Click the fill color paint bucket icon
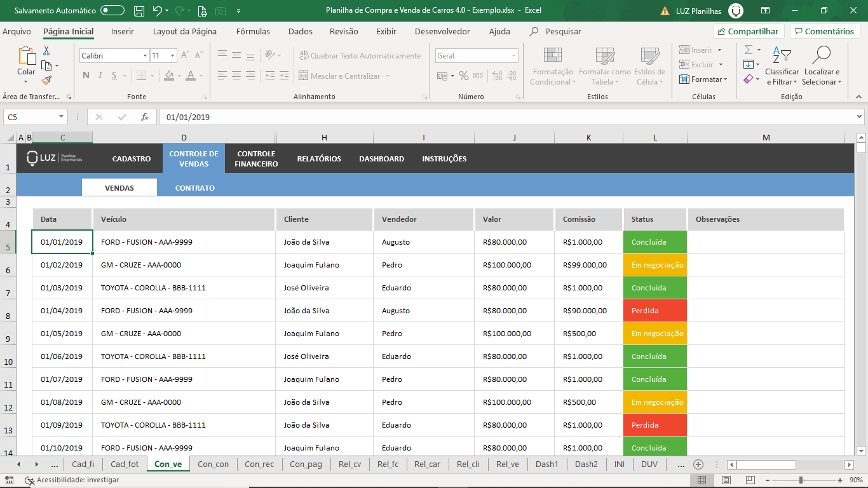Screen dimensions: 868x488 tap(169, 76)
